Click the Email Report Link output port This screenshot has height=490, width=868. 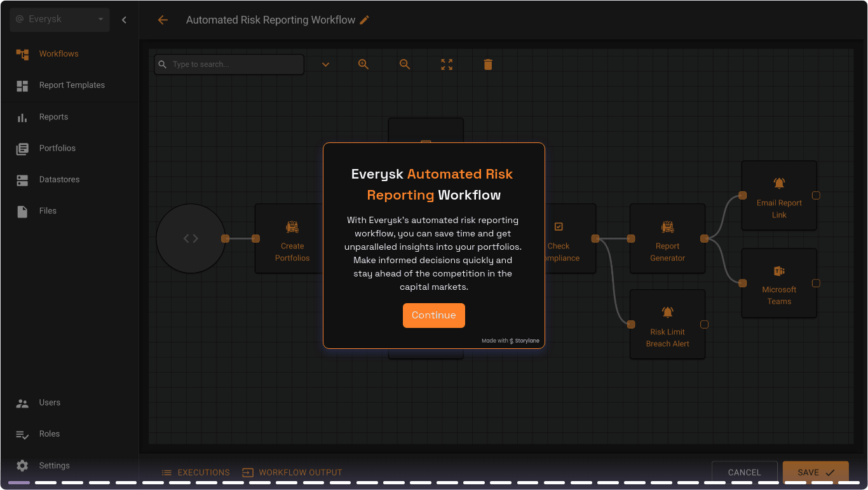coord(816,196)
